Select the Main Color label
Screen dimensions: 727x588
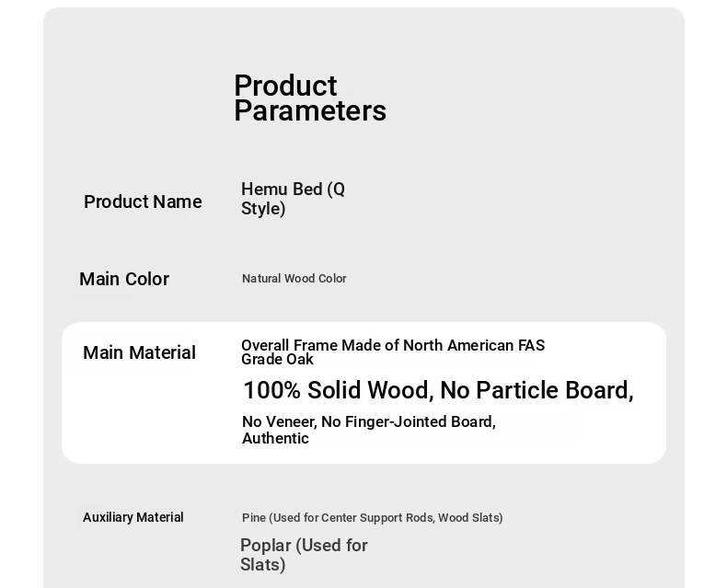click(124, 279)
